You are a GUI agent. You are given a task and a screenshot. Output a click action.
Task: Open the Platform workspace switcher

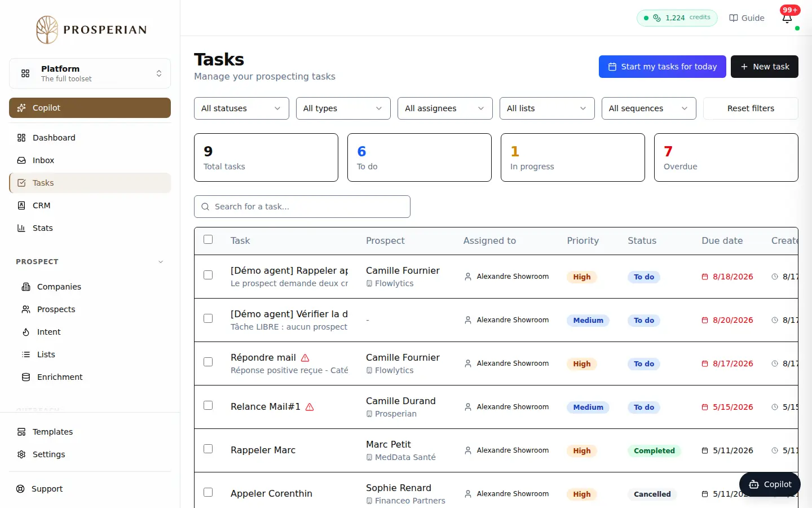coord(90,73)
